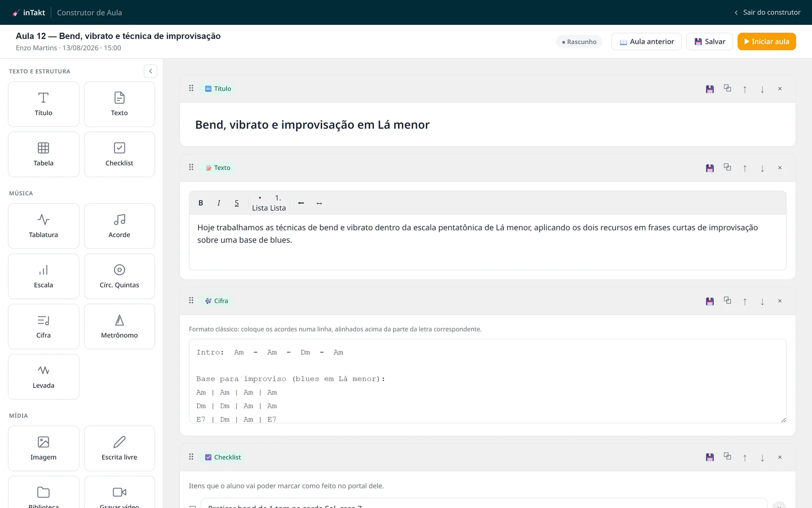The width and height of the screenshot is (812, 508).
Task: Click the inTakt logo
Action: coord(29,13)
